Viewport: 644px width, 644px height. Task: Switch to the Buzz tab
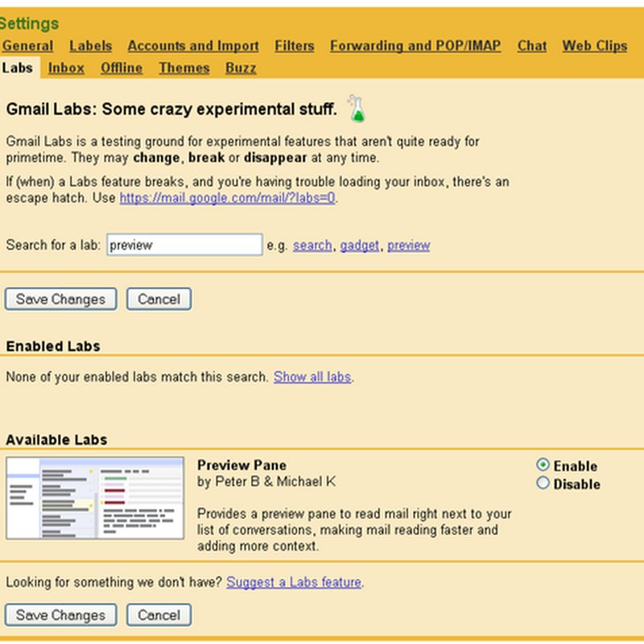(241, 68)
